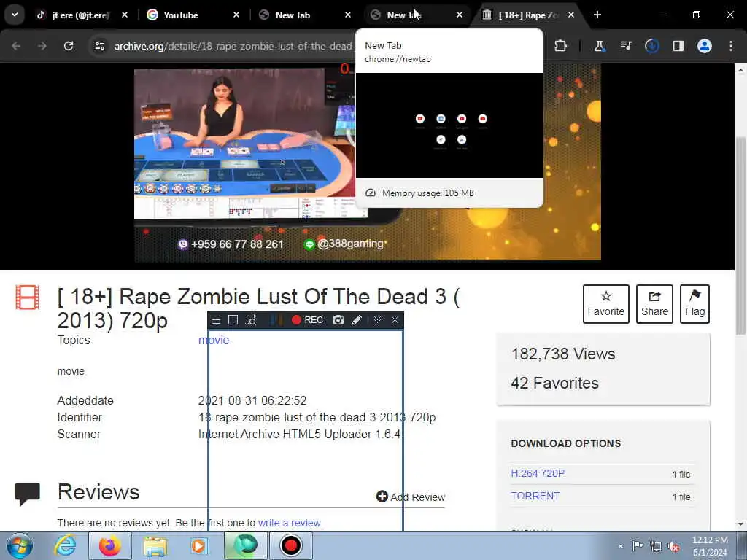This screenshot has width=747, height=560.
Task: Click the DOWNLOAD OPTIONS heading
Action: click(566, 443)
